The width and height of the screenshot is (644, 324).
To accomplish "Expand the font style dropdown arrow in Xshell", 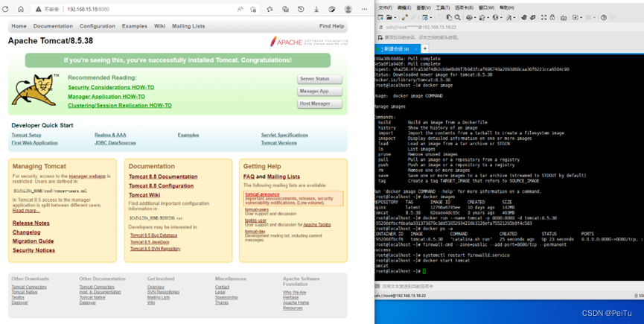I will 514,18.
